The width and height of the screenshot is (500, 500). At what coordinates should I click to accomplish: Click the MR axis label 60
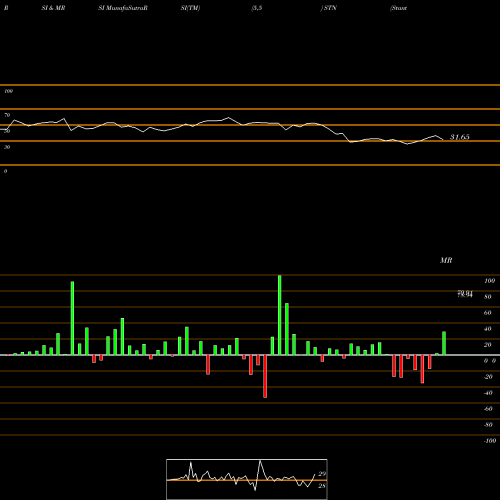pyautogui.click(x=488, y=313)
